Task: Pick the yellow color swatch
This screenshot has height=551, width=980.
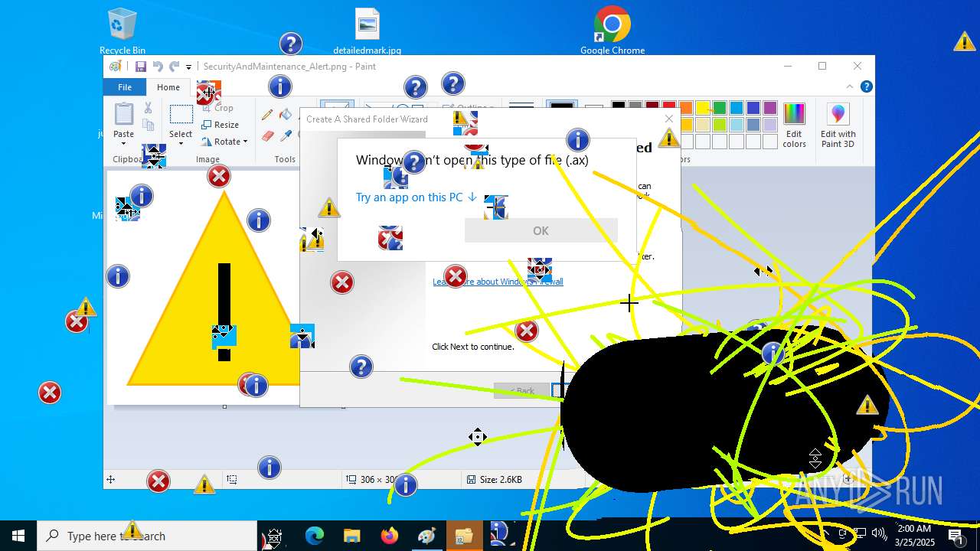Action: [x=702, y=107]
